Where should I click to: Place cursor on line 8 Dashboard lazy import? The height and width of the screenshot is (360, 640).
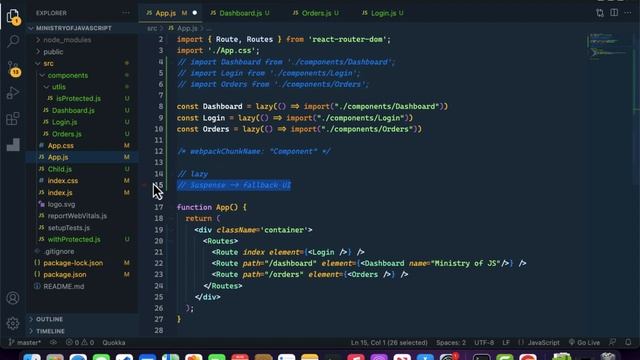[312, 107]
